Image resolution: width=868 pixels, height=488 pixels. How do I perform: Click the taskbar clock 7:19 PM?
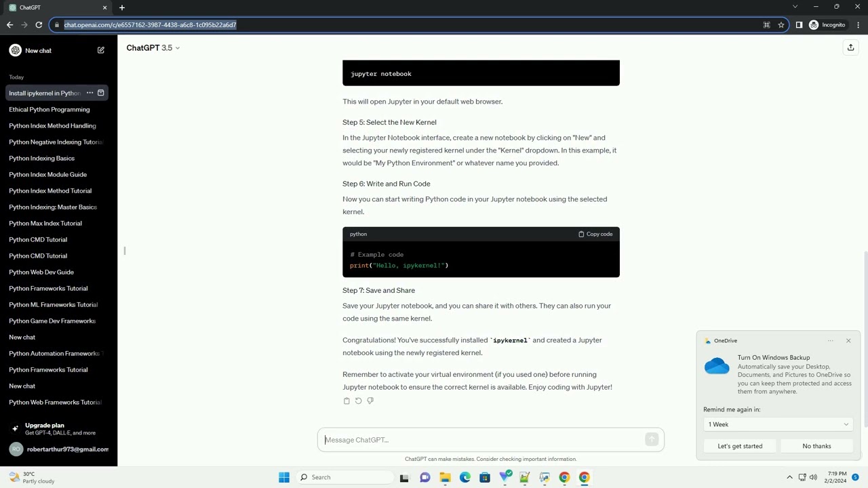point(837,477)
